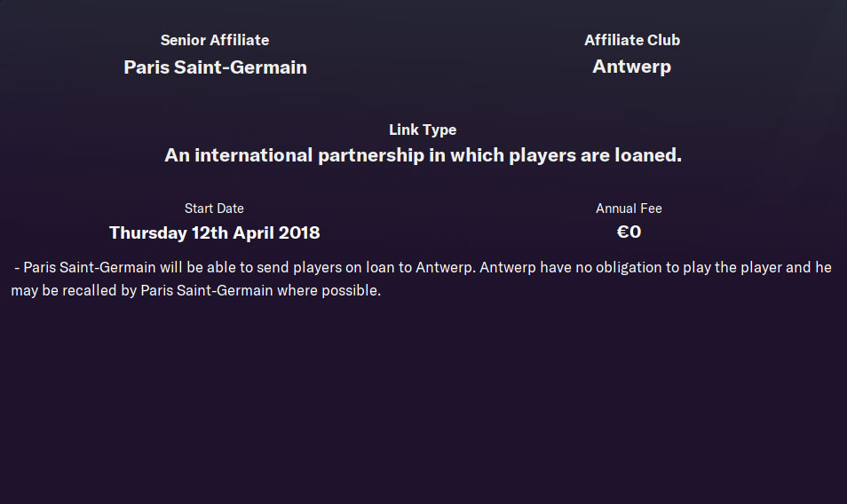847x504 pixels.
Task: Click the Link Type label
Action: (x=423, y=130)
